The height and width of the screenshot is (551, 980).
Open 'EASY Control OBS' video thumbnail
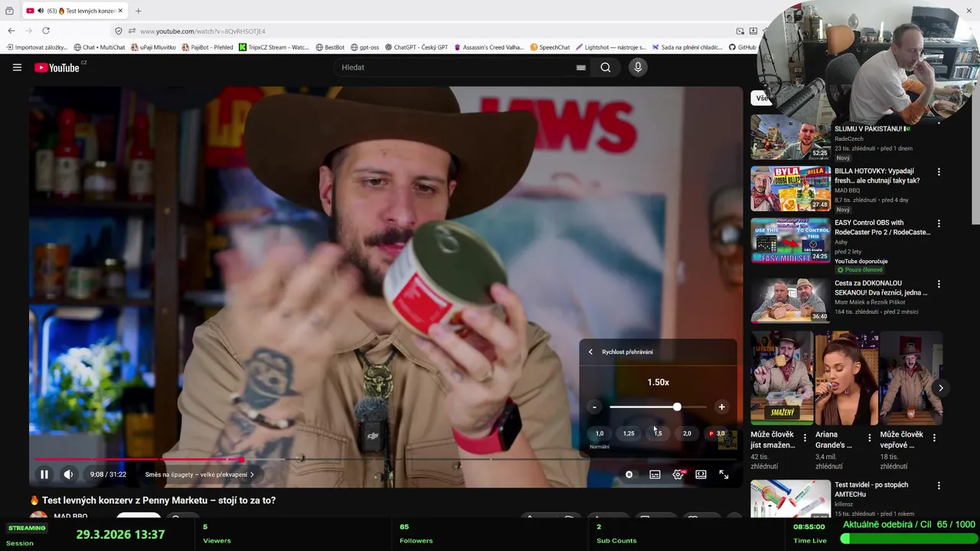point(790,240)
